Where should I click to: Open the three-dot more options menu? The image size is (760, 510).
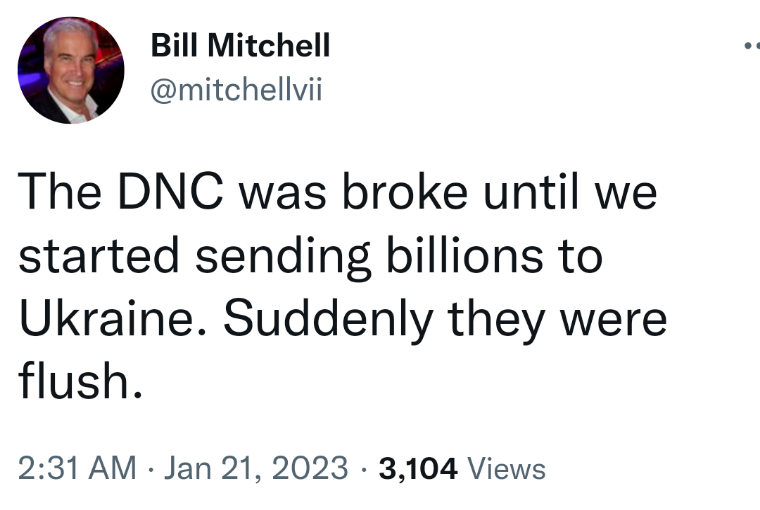click(x=752, y=46)
